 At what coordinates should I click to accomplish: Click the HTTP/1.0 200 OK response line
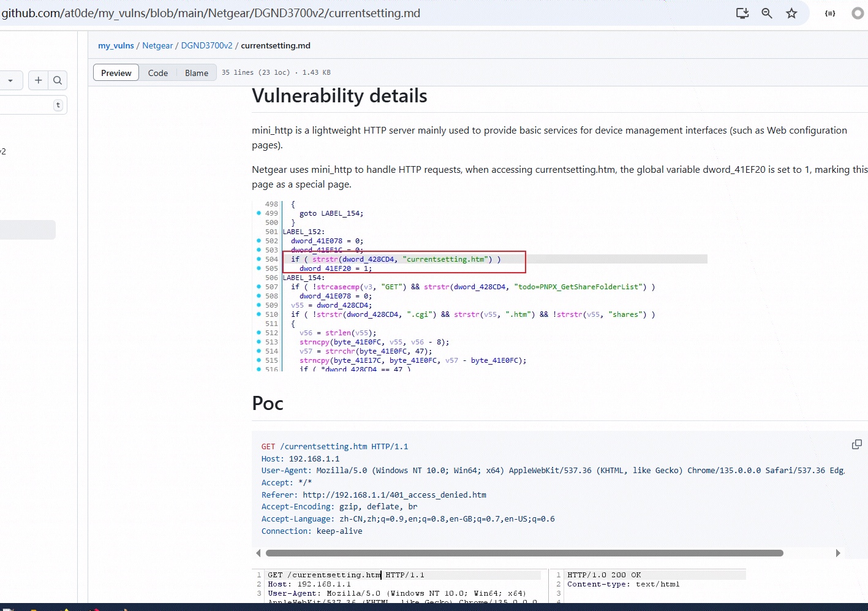point(604,575)
